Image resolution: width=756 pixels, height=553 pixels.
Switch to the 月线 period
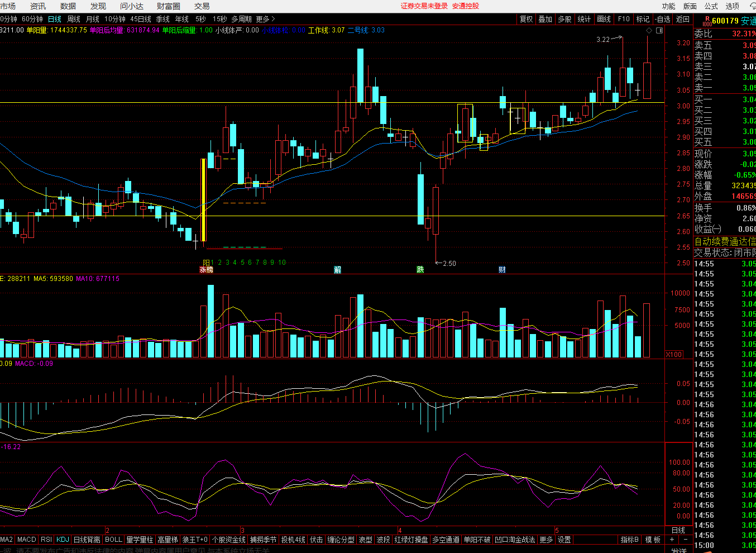pos(93,19)
